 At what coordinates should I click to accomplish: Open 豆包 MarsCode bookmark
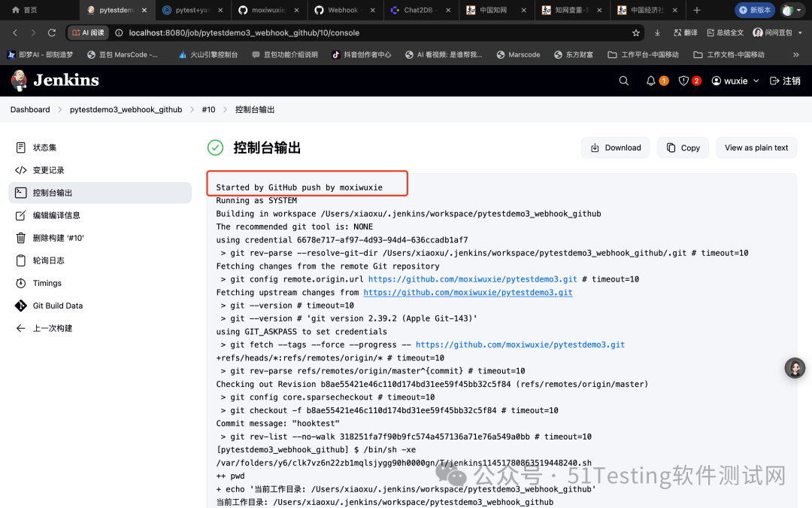pyautogui.click(x=123, y=54)
